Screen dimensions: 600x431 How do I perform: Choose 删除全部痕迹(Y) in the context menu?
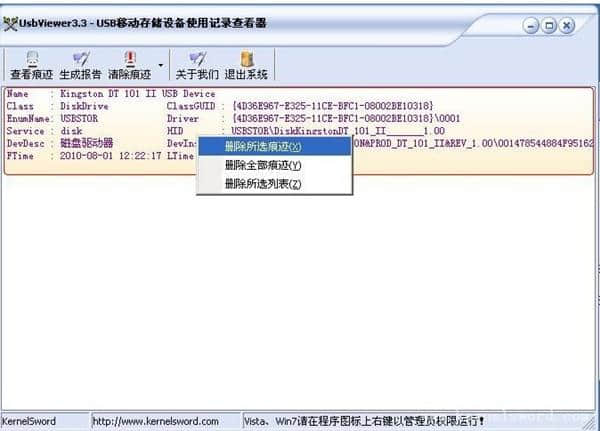click(263, 165)
